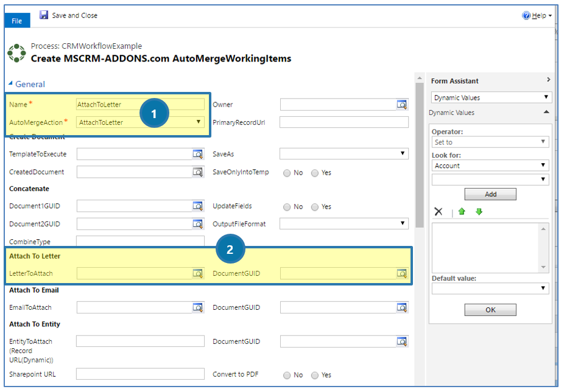Open lookup for Attach To Letter DocumentGUID
564x392 pixels.
tap(402, 273)
